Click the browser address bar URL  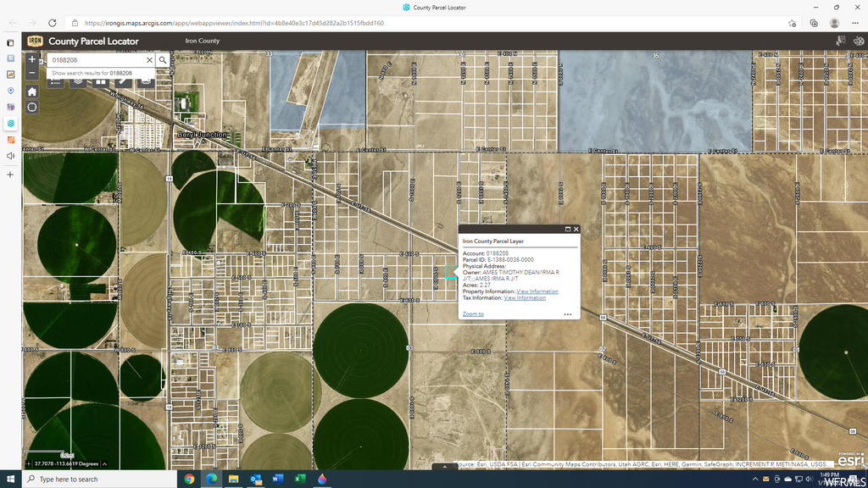point(234,23)
